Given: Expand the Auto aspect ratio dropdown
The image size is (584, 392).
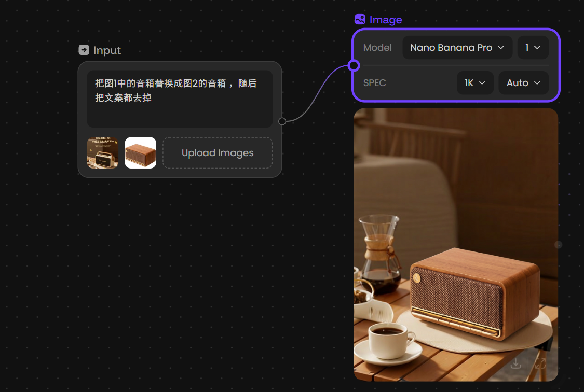Looking at the screenshot, I should pos(523,82).
